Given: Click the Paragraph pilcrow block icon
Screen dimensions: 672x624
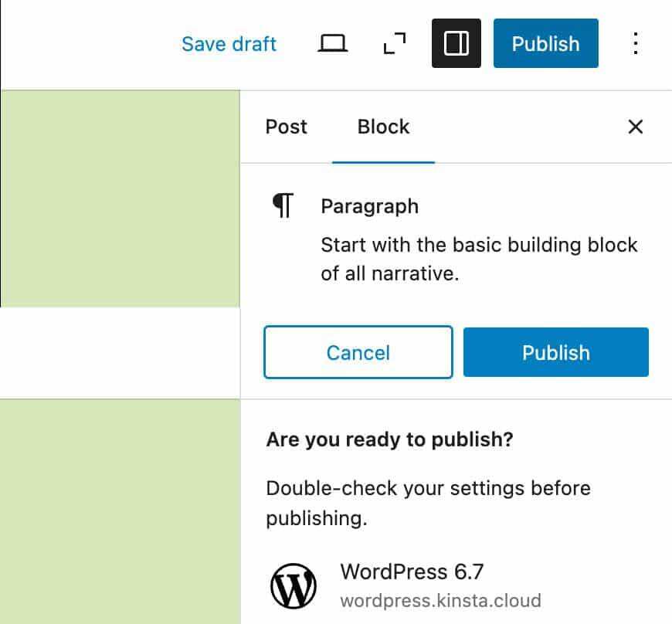Looking at the screenshot, I should pyautogui.click(x=283, y=206).
